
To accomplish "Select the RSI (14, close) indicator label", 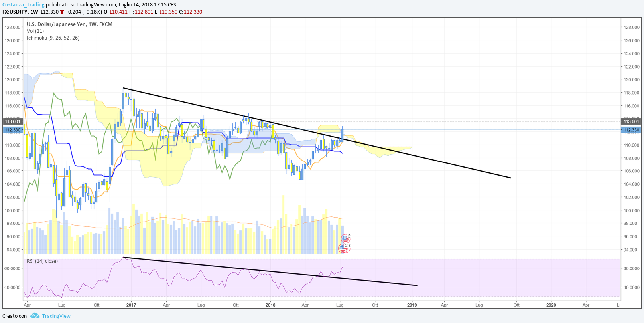I will pyautogui.click(x=42, y=261).
